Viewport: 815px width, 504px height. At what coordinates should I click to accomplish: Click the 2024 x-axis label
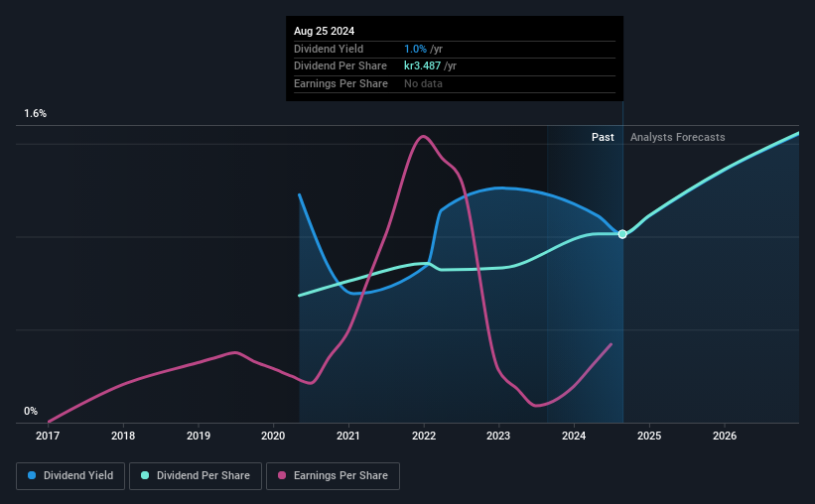[x=574, y=436]
